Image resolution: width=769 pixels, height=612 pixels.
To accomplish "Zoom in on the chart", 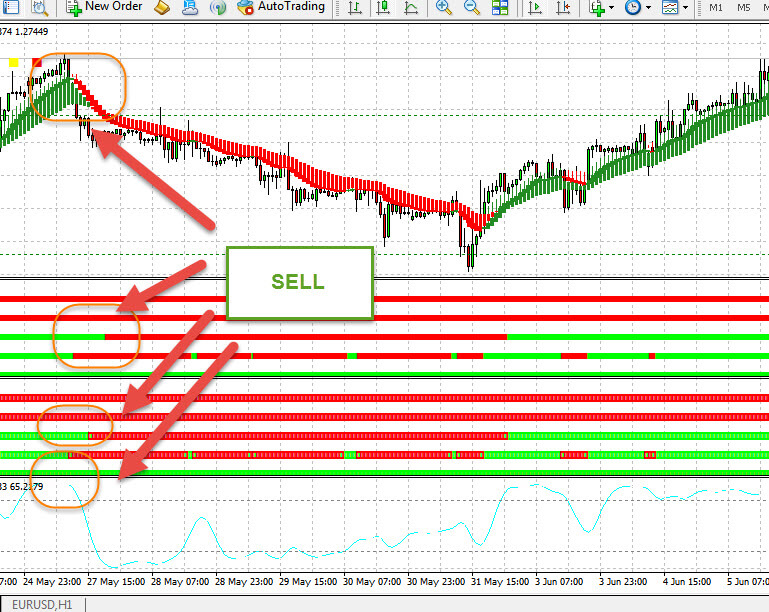I will (x=444, y=8).
